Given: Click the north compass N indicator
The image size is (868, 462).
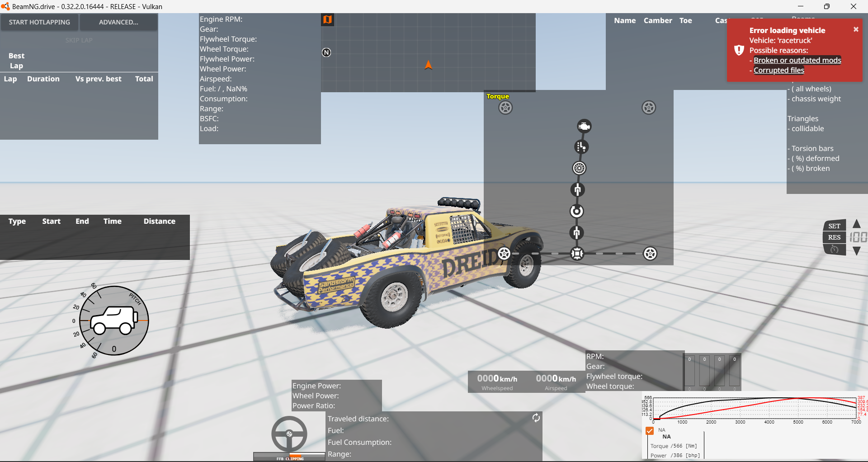Looking at the screenshot, I should coord(326,52).
